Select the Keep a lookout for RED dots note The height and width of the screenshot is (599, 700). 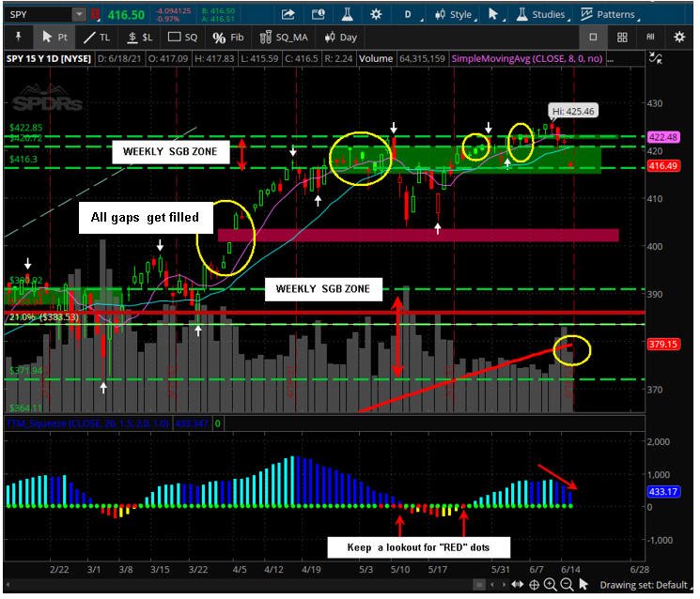pyautogui.click(x=418, y=547)
